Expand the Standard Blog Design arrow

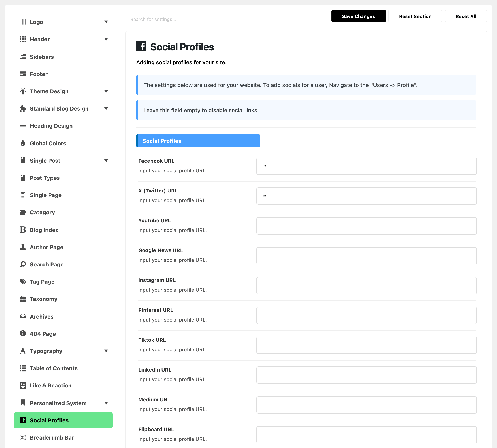coord(106,109)
